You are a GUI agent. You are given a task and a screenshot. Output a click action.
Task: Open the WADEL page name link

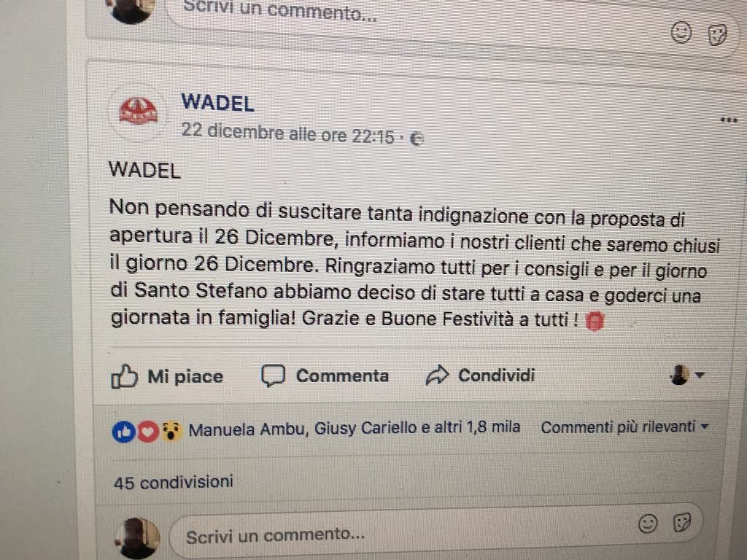click(x=217, y=104)
